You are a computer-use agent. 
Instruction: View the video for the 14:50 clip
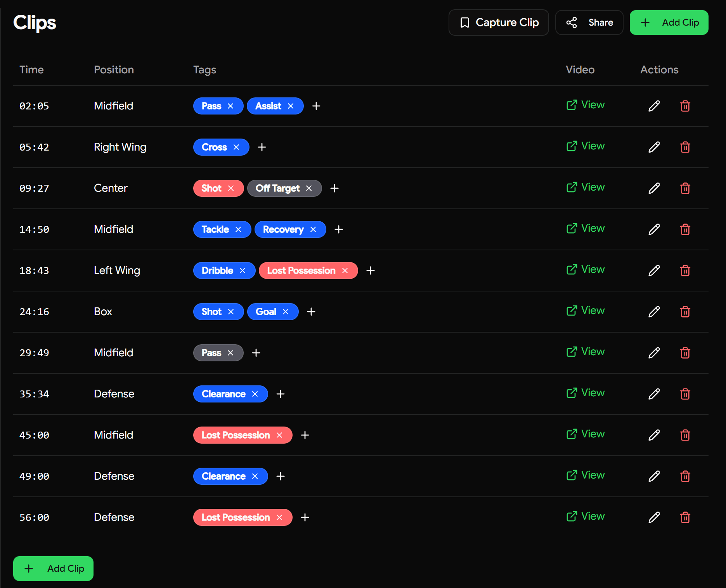[x=585, y=228]
